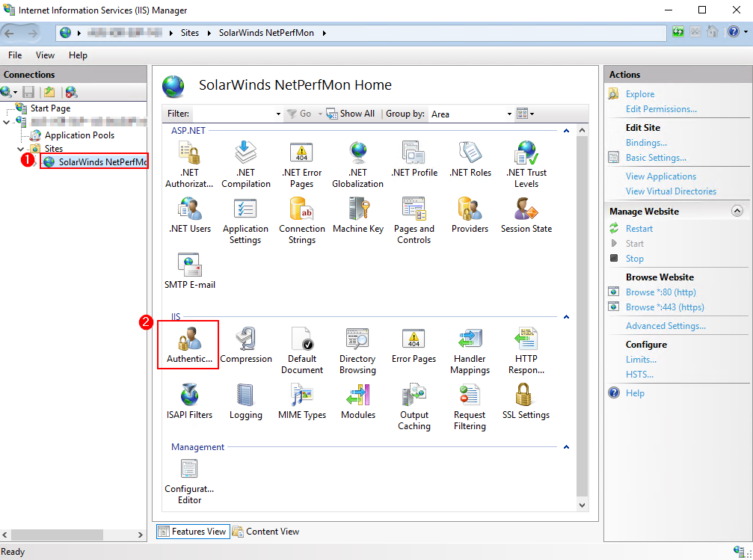Collapse the ASP.NET group
Viewport: 753px width, 560px height.
pos(566,131)
